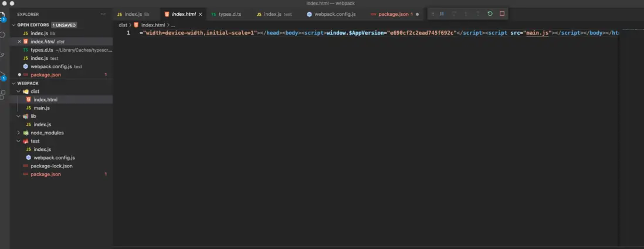The width and height of the screenshot is (644, 249).
Task: Click the debug Step Into icon
Action: 466,14
